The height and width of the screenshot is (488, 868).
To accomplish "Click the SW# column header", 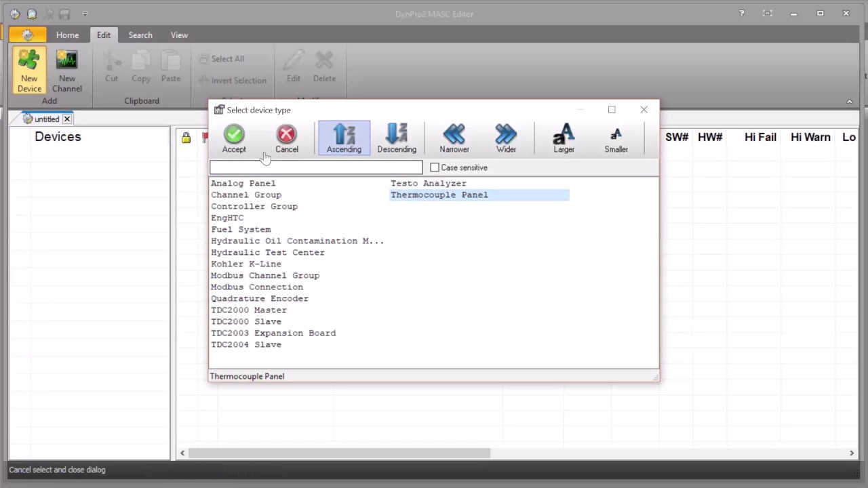I will tap(677, 137).
